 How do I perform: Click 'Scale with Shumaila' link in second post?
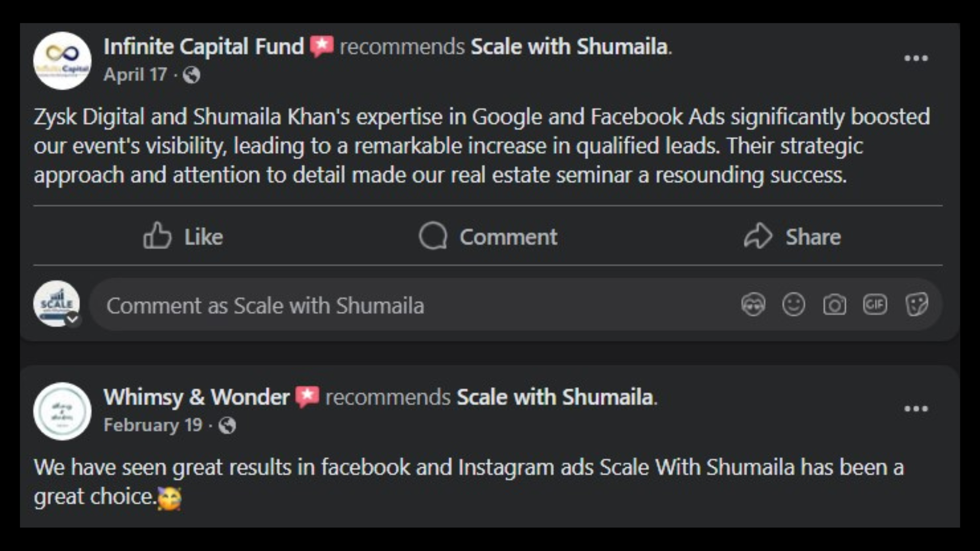(x=555, y=397)
